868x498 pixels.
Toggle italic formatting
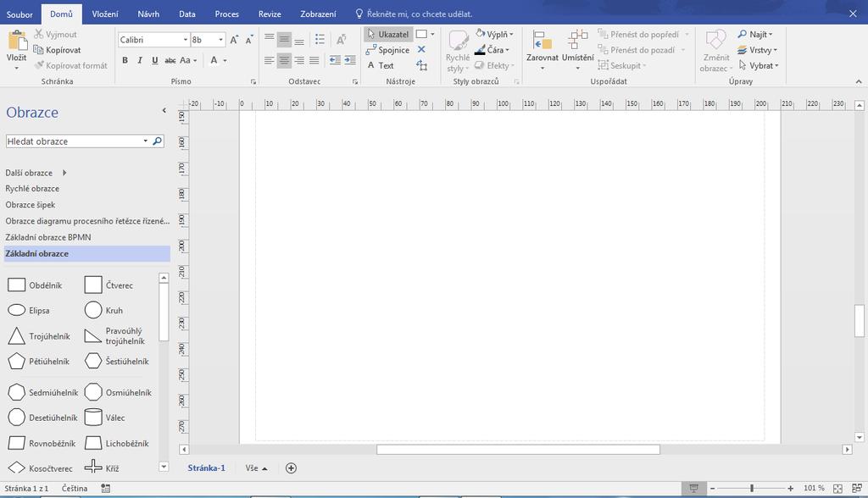click(140, 60)
